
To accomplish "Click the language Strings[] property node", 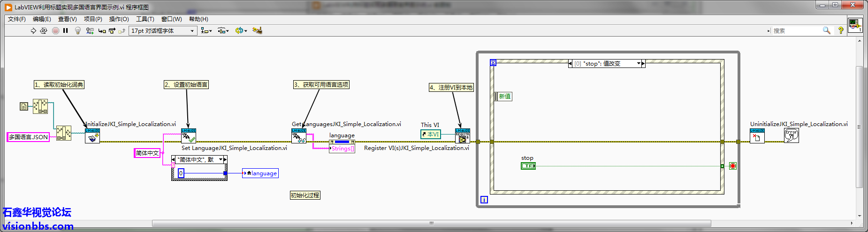I will click(342, 146).
